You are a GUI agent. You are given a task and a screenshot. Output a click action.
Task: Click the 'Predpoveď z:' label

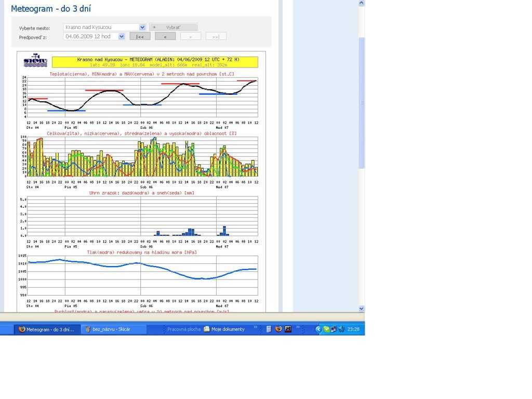(33, 37)
